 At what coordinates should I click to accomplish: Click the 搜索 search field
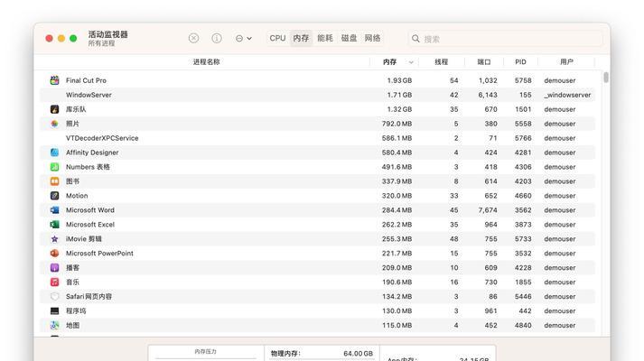(505, 39)
